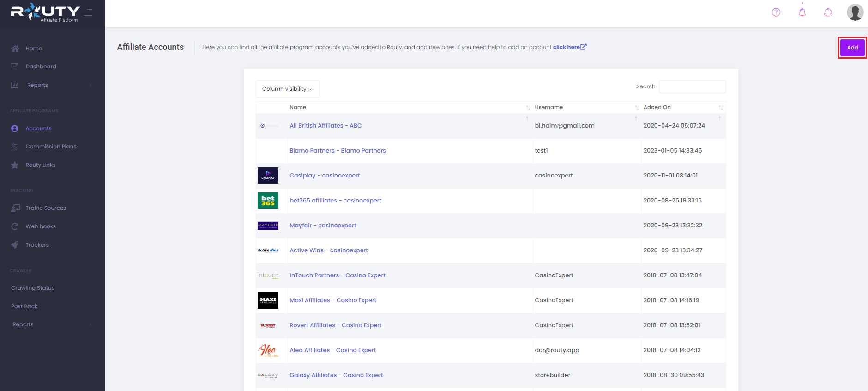Click the ActiveWins logo thumbnail
Screen dimensions: 868x391
pyautogui.click(x=268, y=250)
